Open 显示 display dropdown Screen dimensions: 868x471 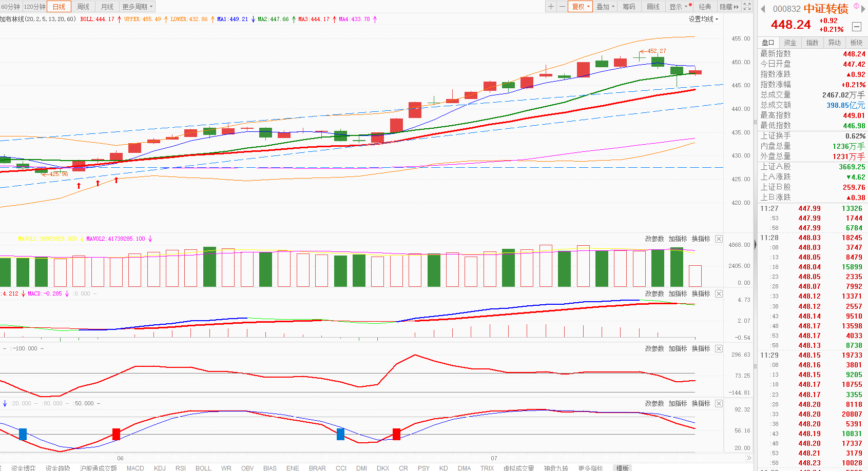pyautogui.click(x=679, y=7)
